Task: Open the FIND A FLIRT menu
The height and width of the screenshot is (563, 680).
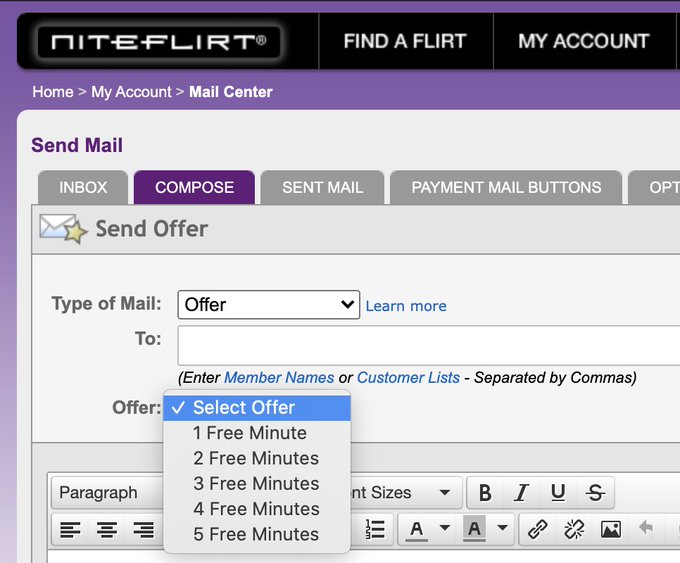Action: click(405, 42)
